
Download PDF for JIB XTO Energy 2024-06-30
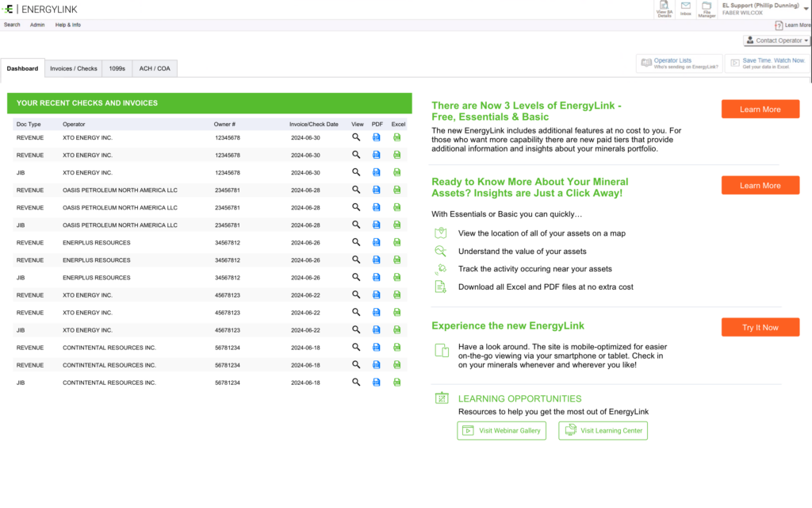click(377, 172)
